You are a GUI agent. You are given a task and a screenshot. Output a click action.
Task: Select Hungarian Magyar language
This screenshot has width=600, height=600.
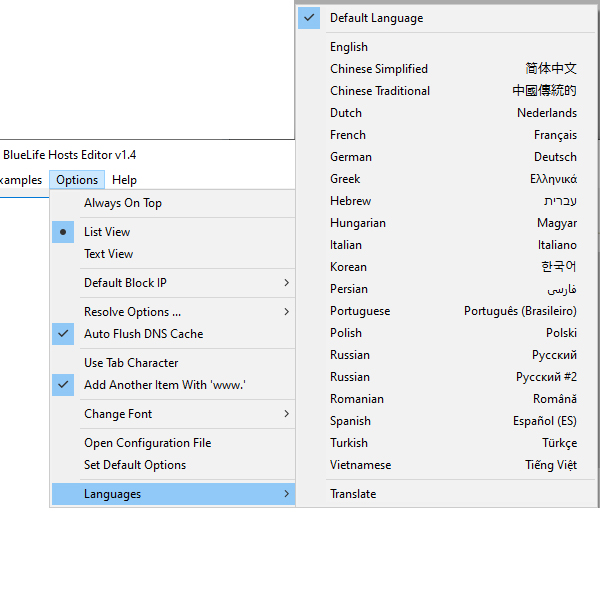click(447, 223)
